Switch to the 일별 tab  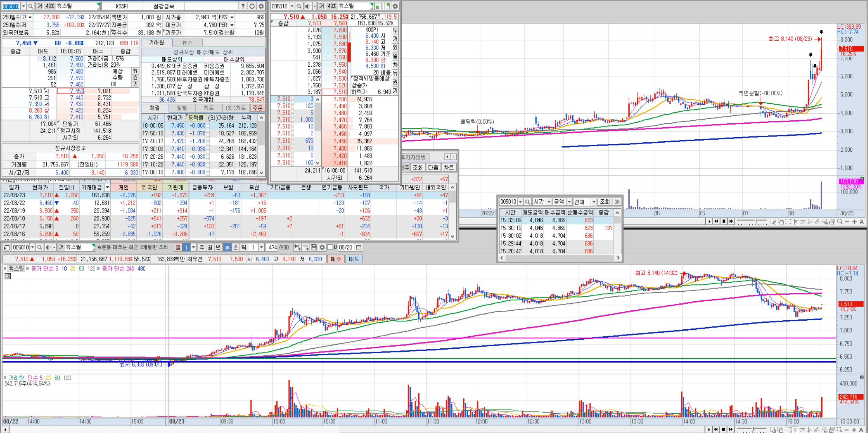(182, 108)
